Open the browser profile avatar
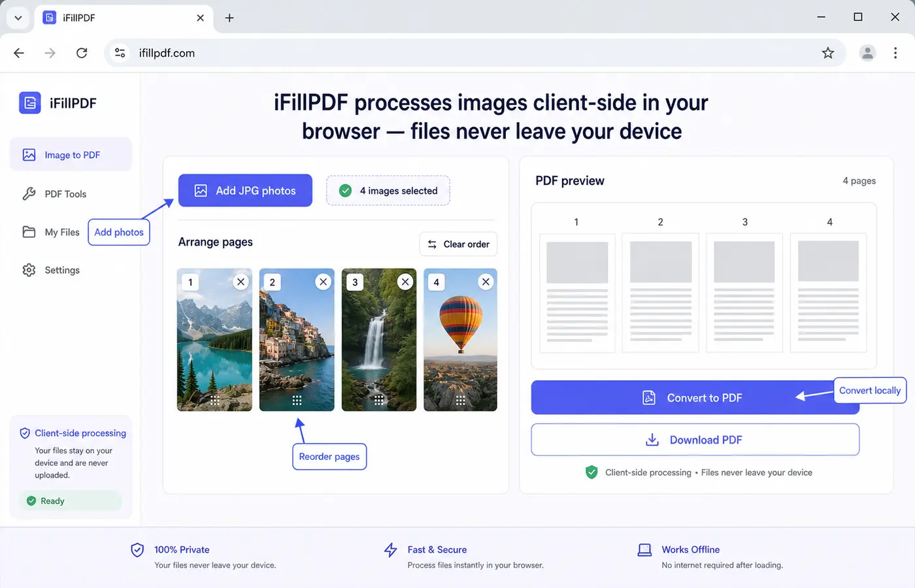915x588 pixels. click(x=867, y=53)
